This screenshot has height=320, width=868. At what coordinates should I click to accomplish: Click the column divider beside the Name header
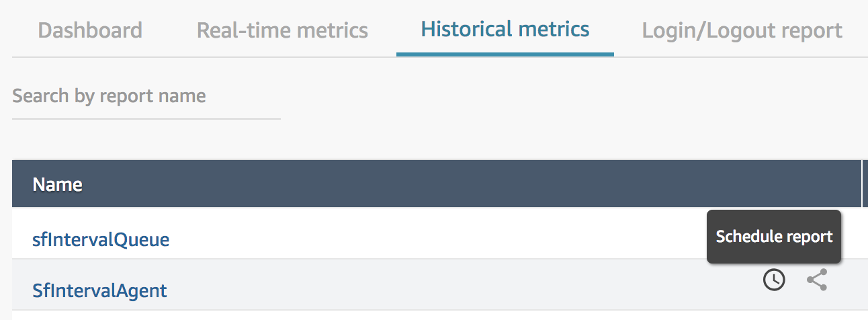862,184
